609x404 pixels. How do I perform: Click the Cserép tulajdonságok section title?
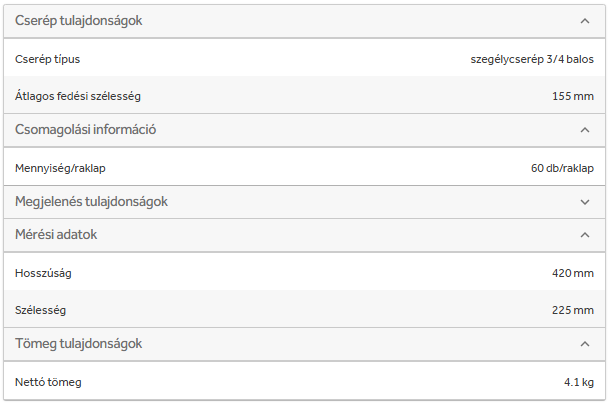click(78, 20)
